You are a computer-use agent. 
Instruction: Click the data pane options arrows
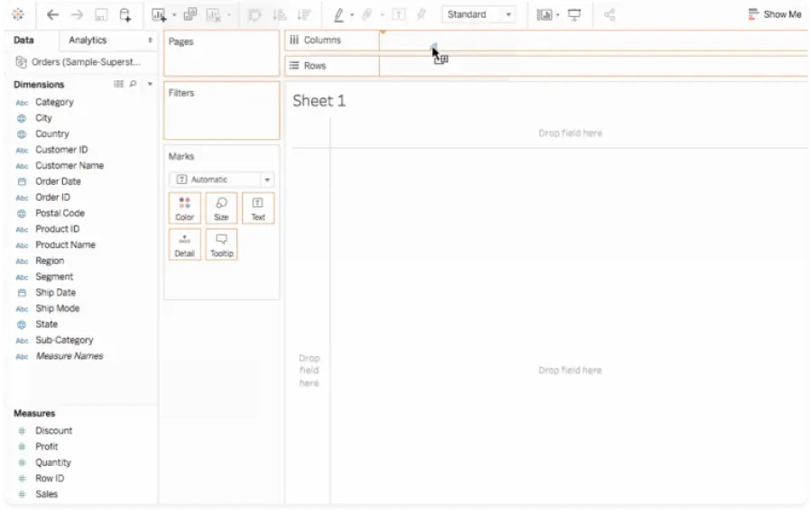(150, 41)
